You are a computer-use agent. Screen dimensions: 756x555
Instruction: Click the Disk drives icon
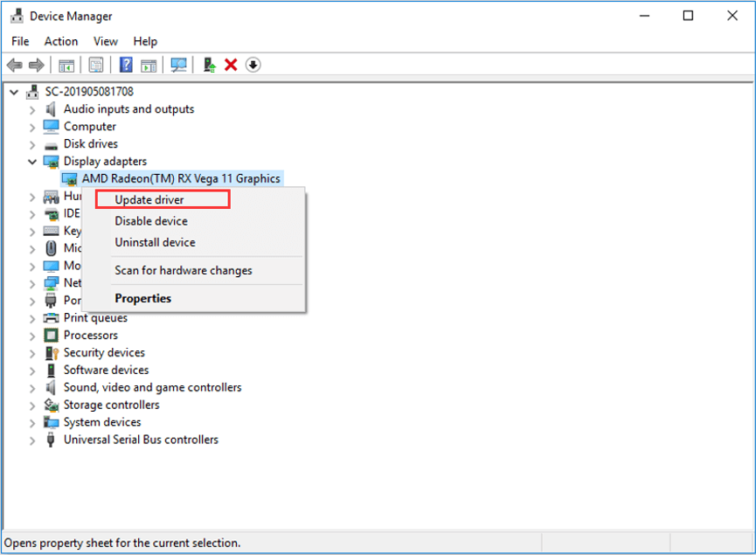(x=51, y=145)
